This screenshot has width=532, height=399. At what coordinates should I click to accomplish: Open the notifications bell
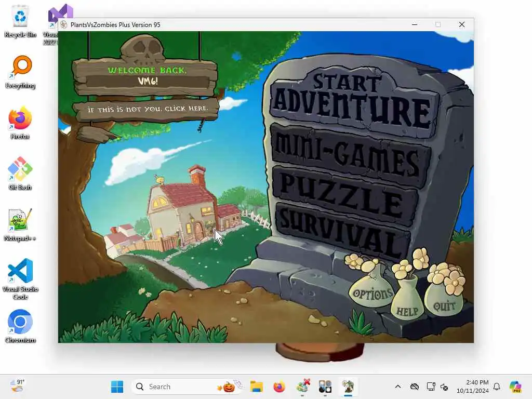[x=497, y=387]
